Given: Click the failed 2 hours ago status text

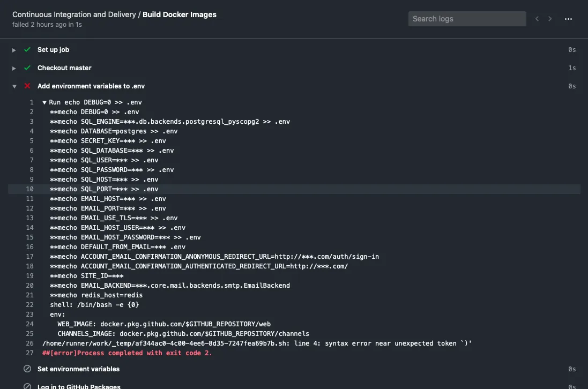Looking at the screenshot, I should (47, 24).
